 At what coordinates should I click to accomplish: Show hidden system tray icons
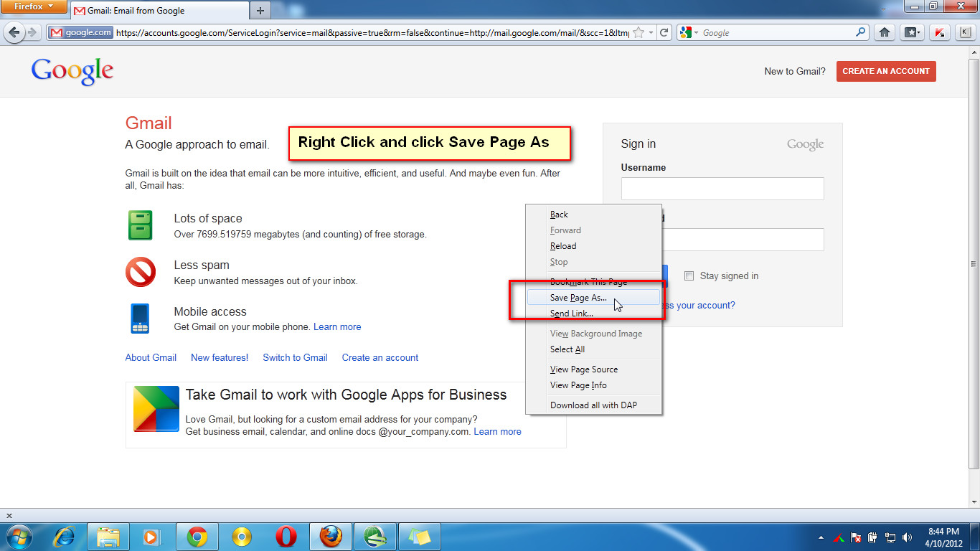[x=821, y=537]
